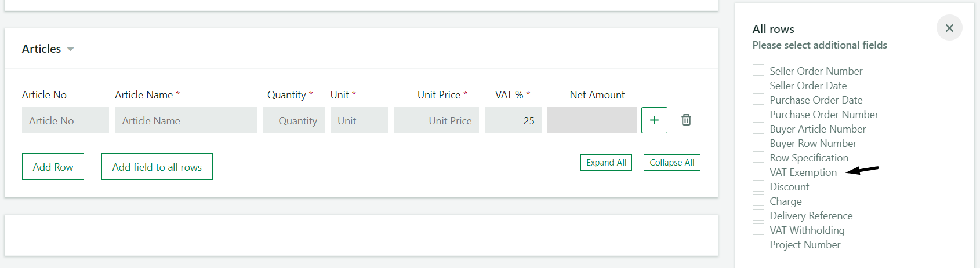This screenshot has height=268, width=980.
Task: Click the Collapse All button
Action: tap(672, 163)
